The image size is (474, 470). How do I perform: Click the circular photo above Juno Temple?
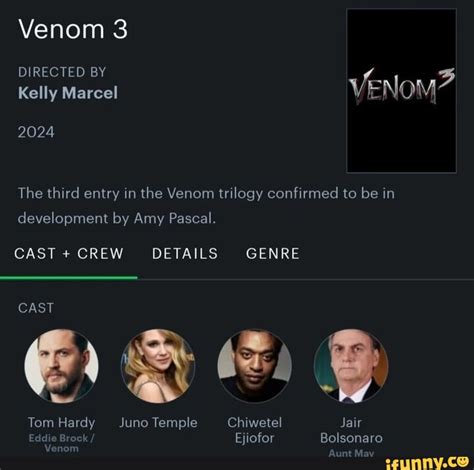point(158,366)
